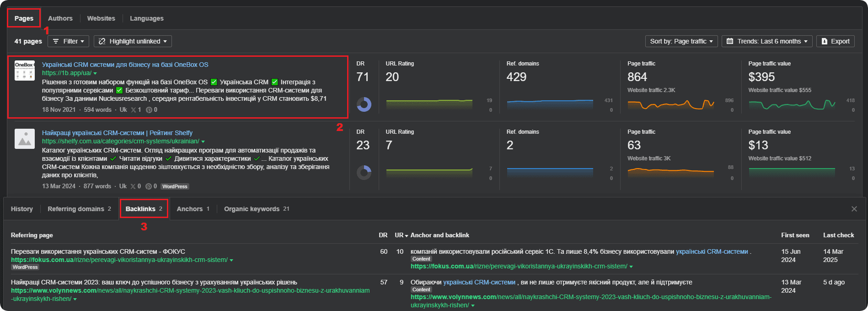The height and width of the screenshot is (311, 868).
Task: Open the Organic keywords tab
Action: pyautogui.click(x=257, y=209)
